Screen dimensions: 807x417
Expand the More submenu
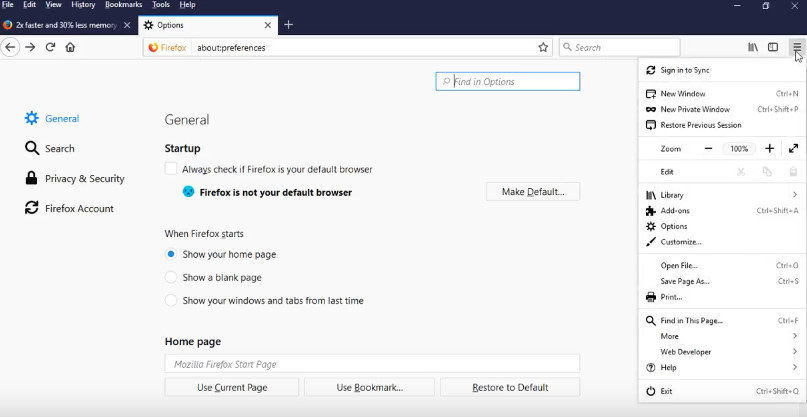722,336
